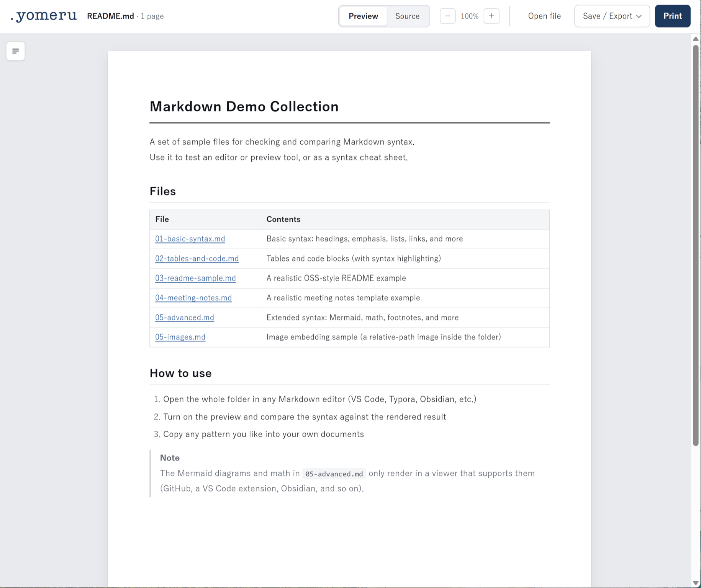Click the vertical scrollbar thumb
The image size is (701, 588).
696,245
